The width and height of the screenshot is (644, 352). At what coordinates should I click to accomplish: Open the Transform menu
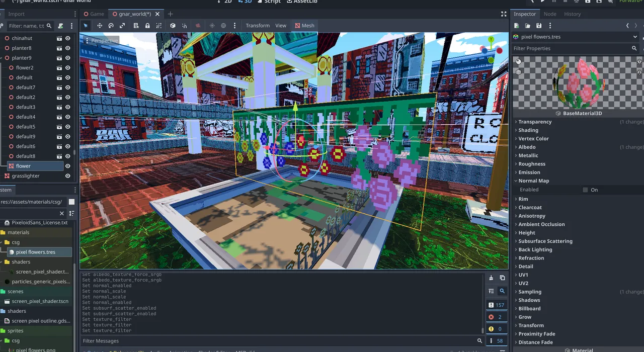coord(258,26)
